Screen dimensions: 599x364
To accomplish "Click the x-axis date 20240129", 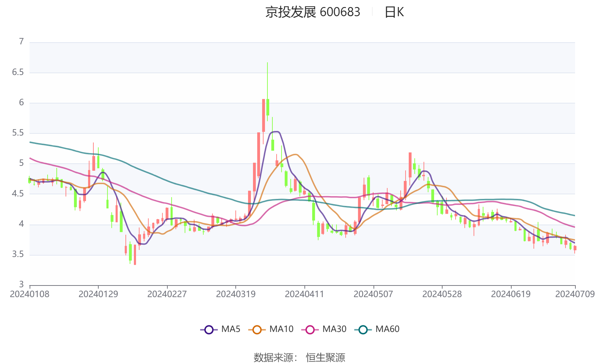I will click(98, 294).
